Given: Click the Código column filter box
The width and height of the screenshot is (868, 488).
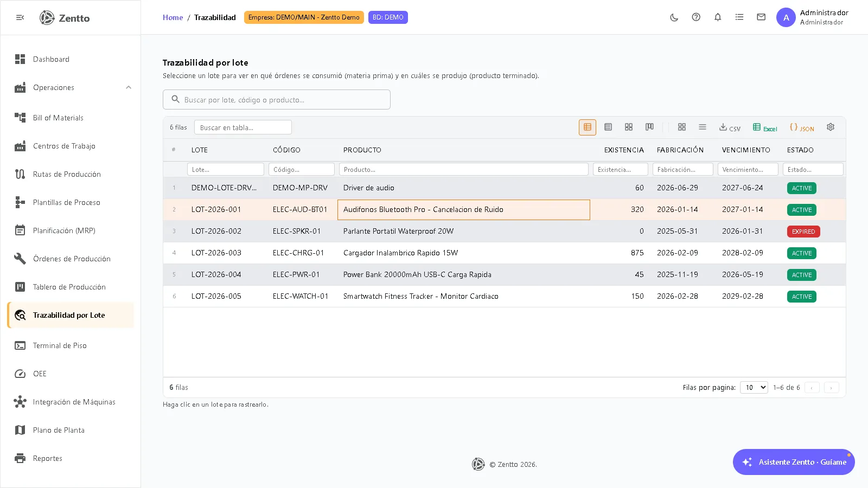Looking at the screenshot, I should click(x=302, y=169).
